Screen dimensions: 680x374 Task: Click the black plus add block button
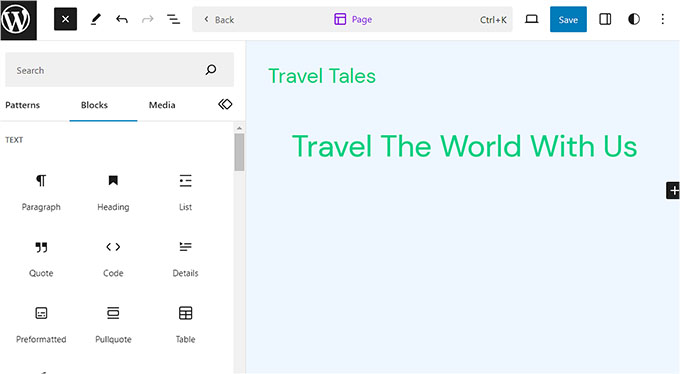point(673,190)
